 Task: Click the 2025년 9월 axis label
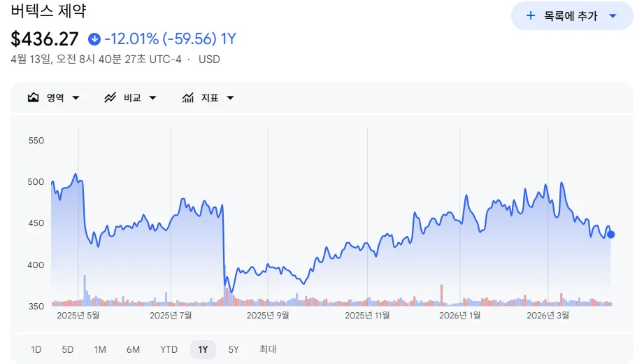click(268, 316)
